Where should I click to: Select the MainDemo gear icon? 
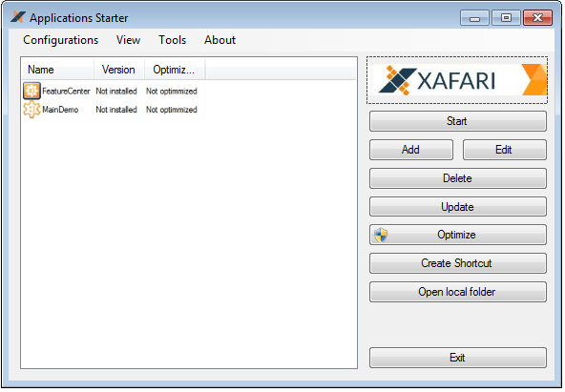(31, 110)
